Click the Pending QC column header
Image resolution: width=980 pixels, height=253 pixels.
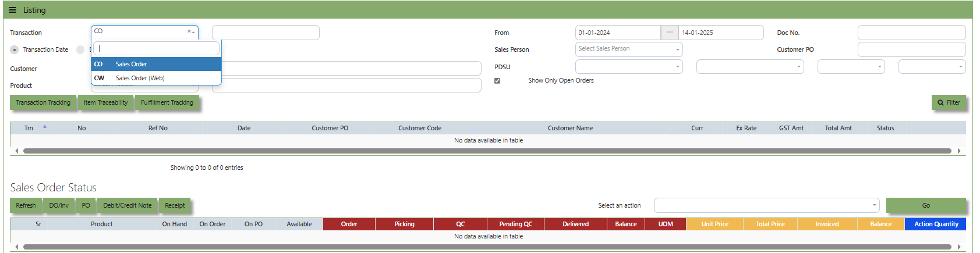(x=515, y=224)
